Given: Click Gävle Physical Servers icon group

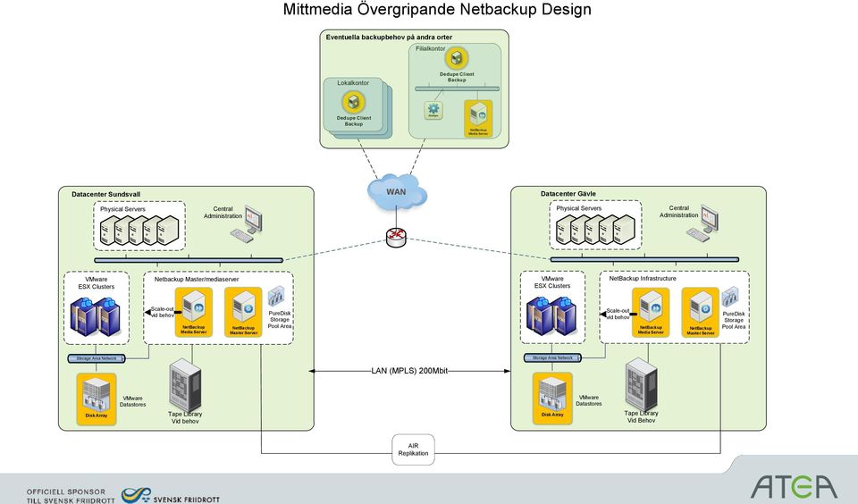Looking at the screenshot, I should point(595,229).
